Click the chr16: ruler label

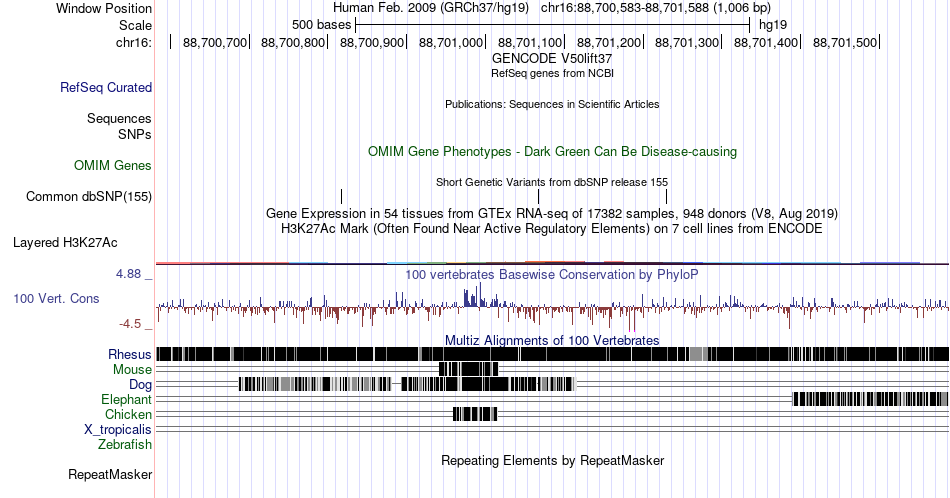click(x=134, y=42)
